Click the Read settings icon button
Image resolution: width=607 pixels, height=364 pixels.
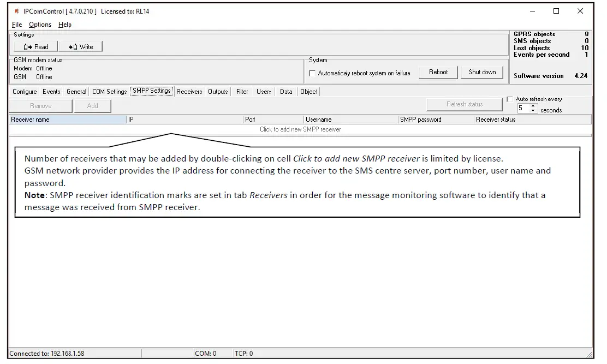click(34, 46)
